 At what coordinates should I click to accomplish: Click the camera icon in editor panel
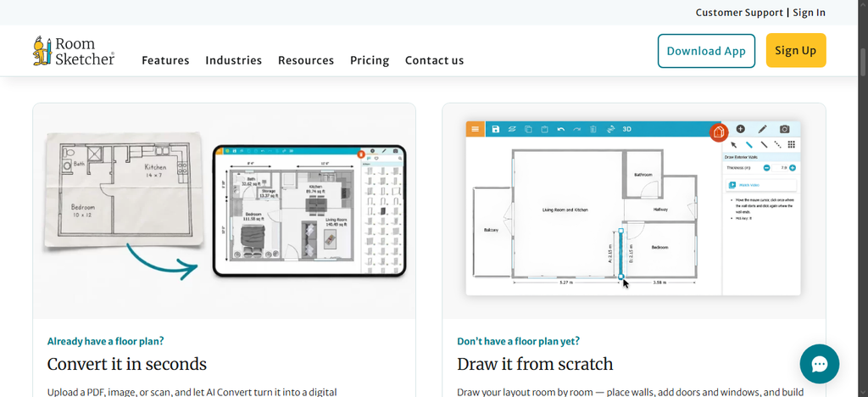pyautogui.click(x=784, y=129)
